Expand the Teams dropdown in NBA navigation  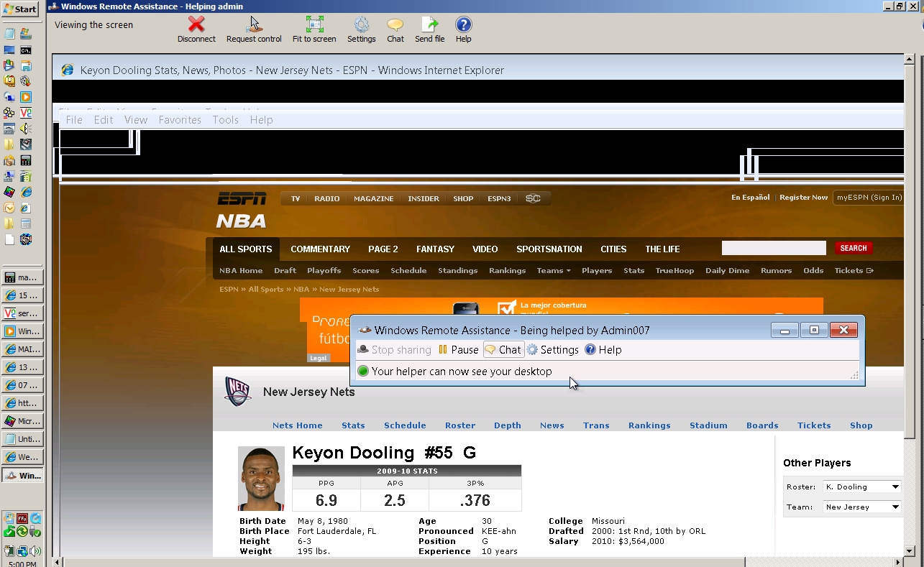(x=554, y=271)
